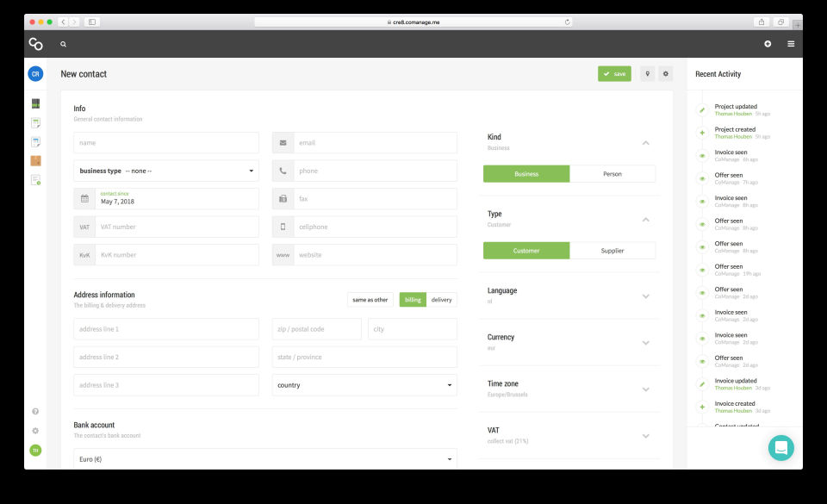The height and width of the screenshot is (504, 827).
Task: Click the contact since date May 7, 2018
Action: coord(177,199)
